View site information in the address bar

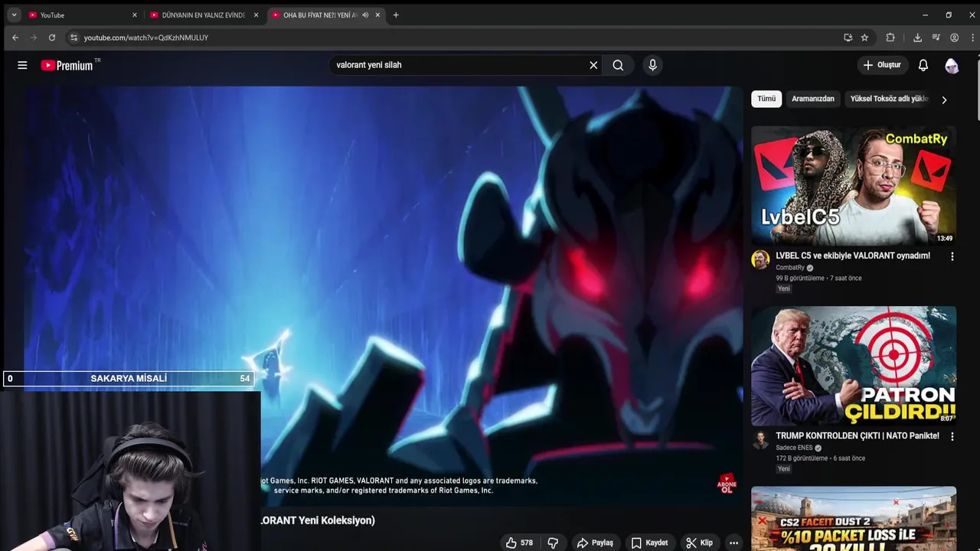pyautogui.click(x=73, y=37)
